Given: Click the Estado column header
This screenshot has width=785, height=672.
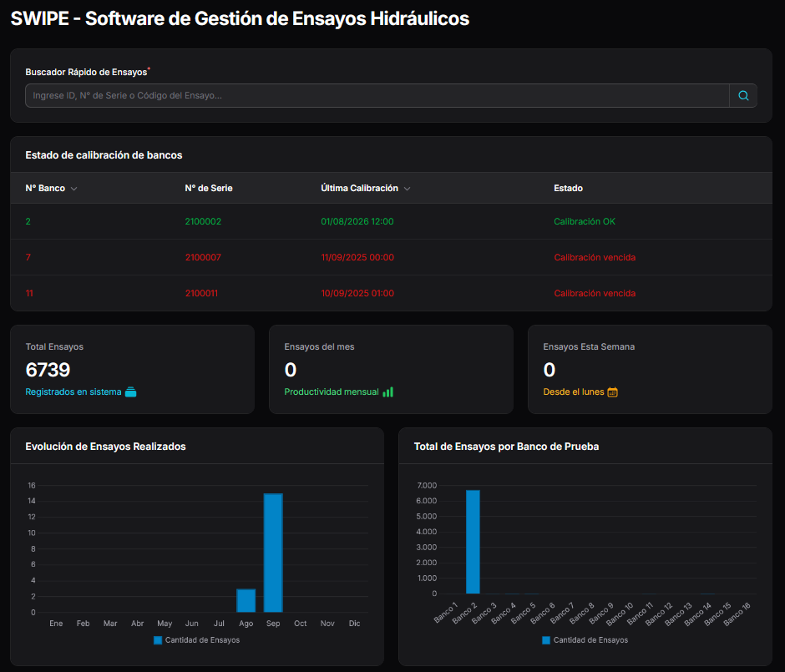Looking at the screenshot, I should (x=568, y=188).
